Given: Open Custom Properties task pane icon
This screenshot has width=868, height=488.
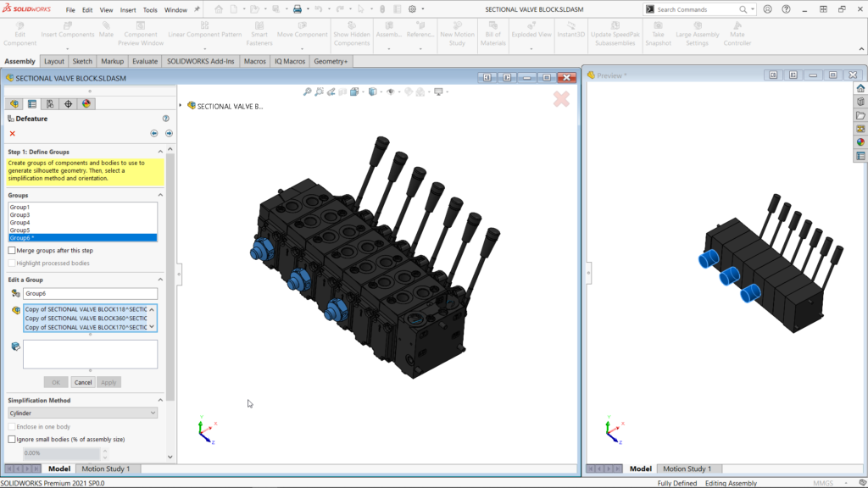Looking at the screenshot, I should click(x=860, y=156).
